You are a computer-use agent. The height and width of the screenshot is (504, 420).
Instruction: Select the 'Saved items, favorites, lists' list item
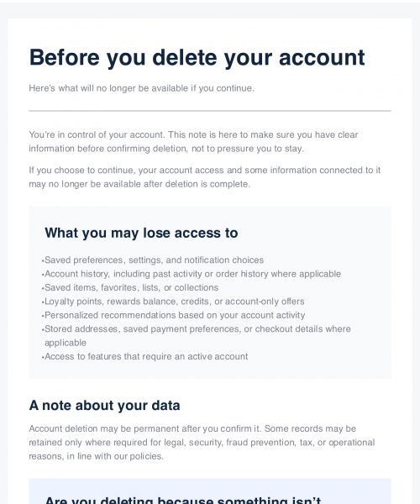(131, 287)
